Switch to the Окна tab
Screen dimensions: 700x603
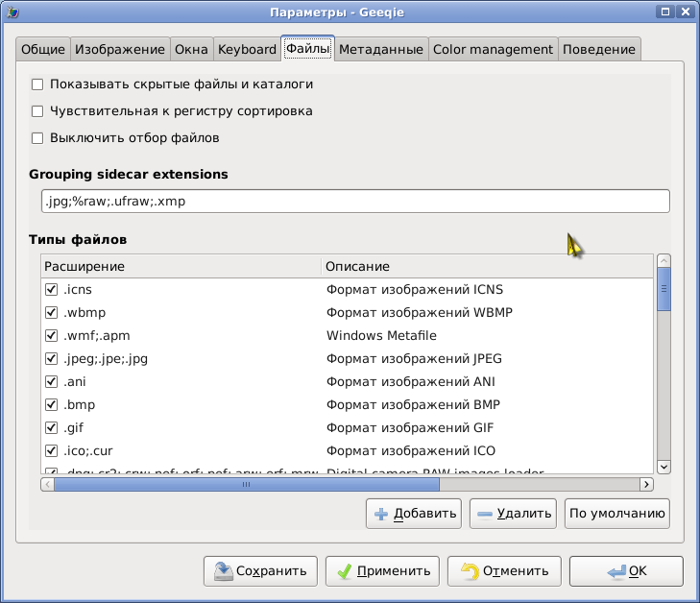[x=191, y=49]
